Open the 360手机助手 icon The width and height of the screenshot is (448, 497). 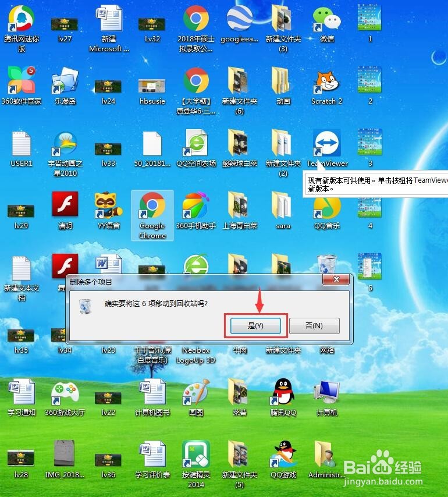click(196, 205)
